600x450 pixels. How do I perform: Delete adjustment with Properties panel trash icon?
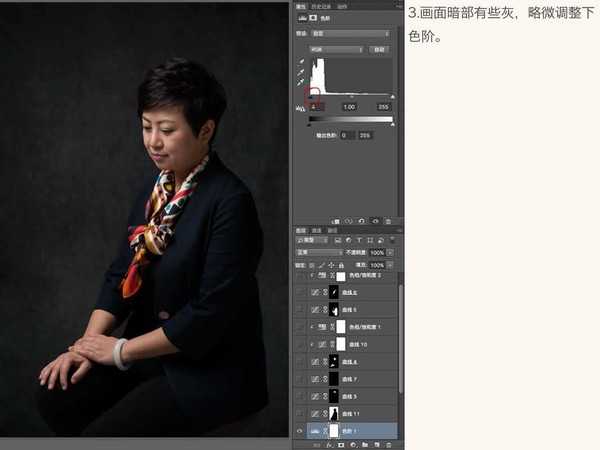[388, 221]
